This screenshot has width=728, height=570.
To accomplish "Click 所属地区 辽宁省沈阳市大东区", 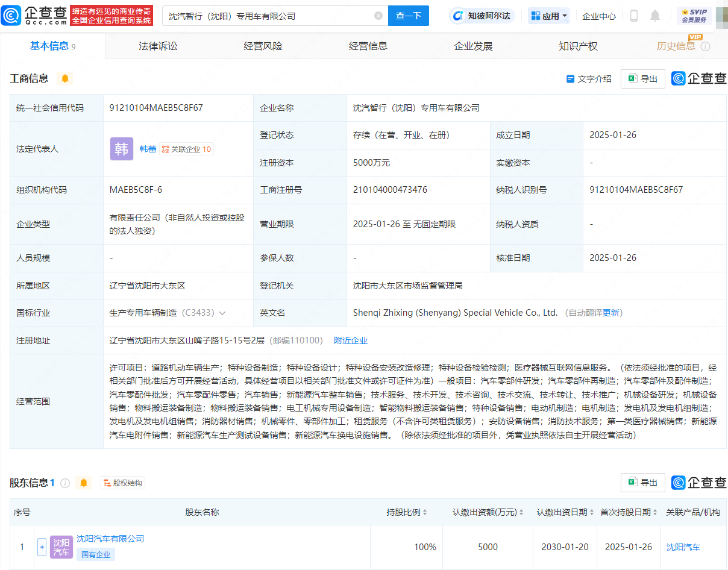I will [147, 286].
